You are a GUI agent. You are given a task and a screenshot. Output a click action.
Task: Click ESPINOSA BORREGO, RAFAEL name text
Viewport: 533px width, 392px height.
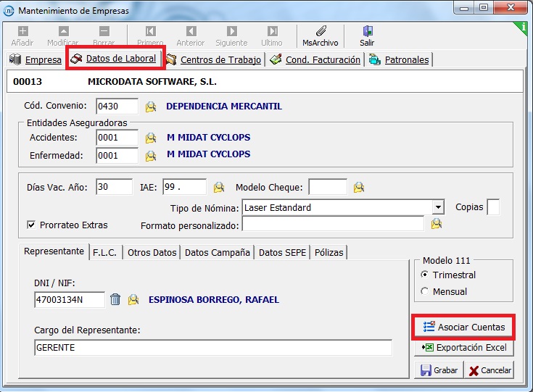(214, 299)
